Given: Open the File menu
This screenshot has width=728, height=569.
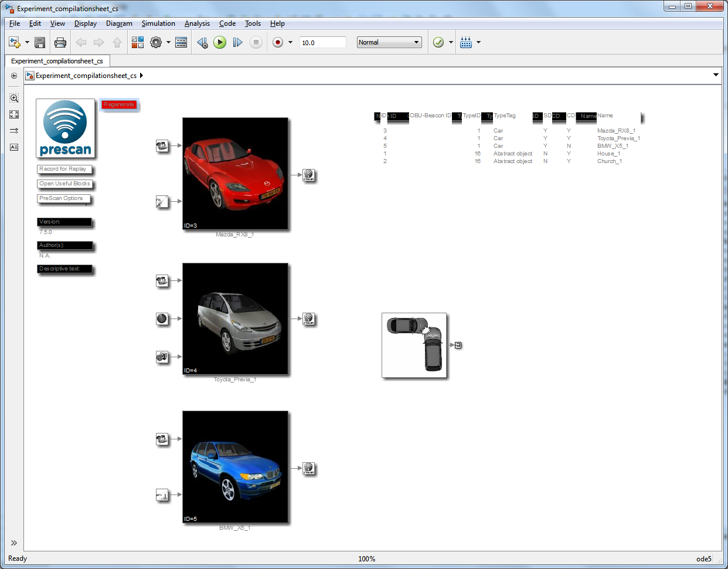Looking at the screenshot, I should 15,23.
